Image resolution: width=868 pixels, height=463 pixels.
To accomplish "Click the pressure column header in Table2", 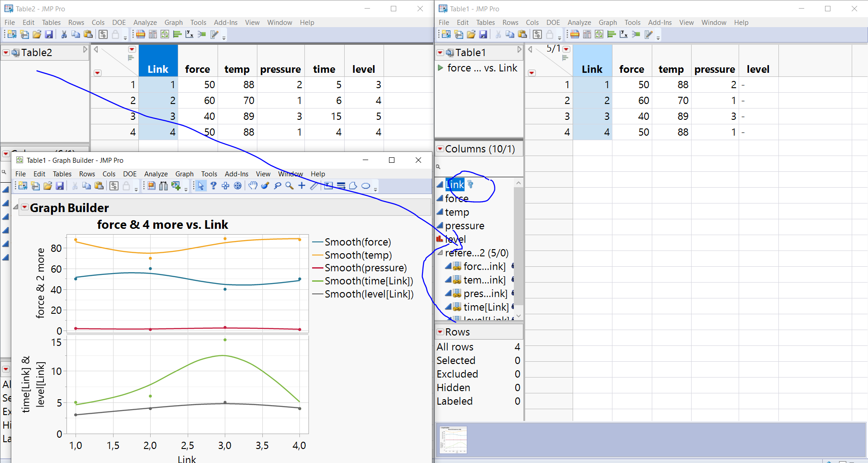I will [x=280, y=69].
